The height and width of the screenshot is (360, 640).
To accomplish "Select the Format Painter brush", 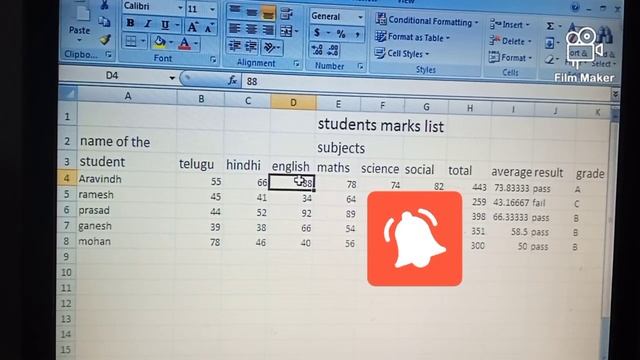I will click(x=105, y=40).
